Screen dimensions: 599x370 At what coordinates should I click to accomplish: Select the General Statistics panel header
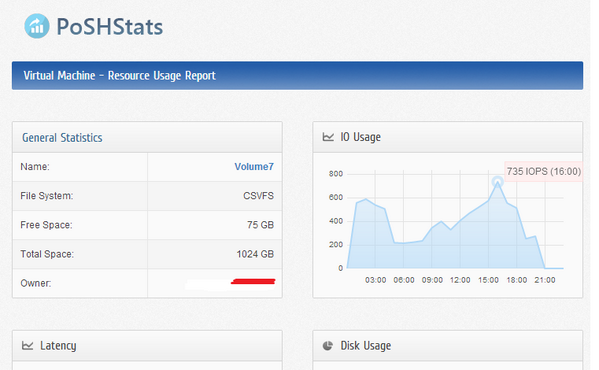point(147,137)
